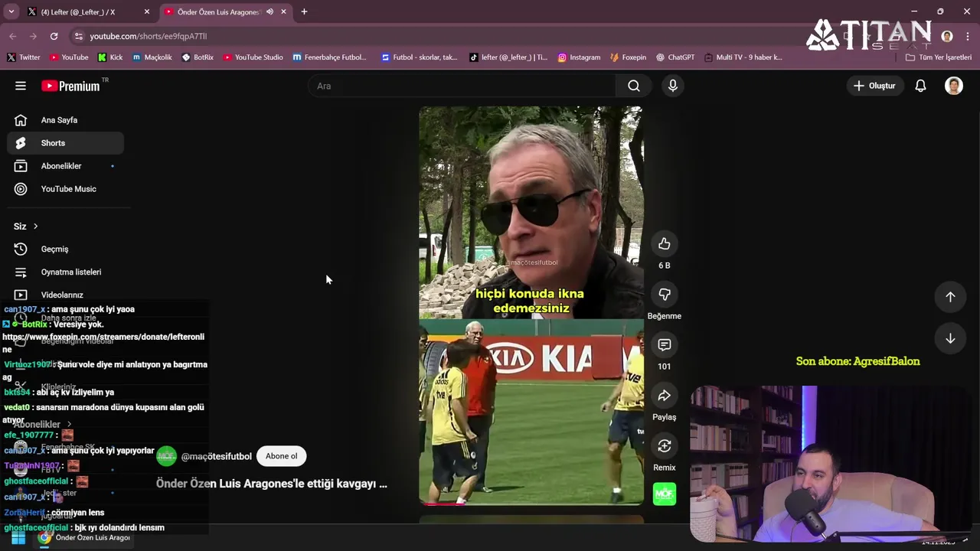Open the YouTube hamburger guide menu
This screenshot has width=980, height=551.
pyautogui.click(x=21, y=86)
